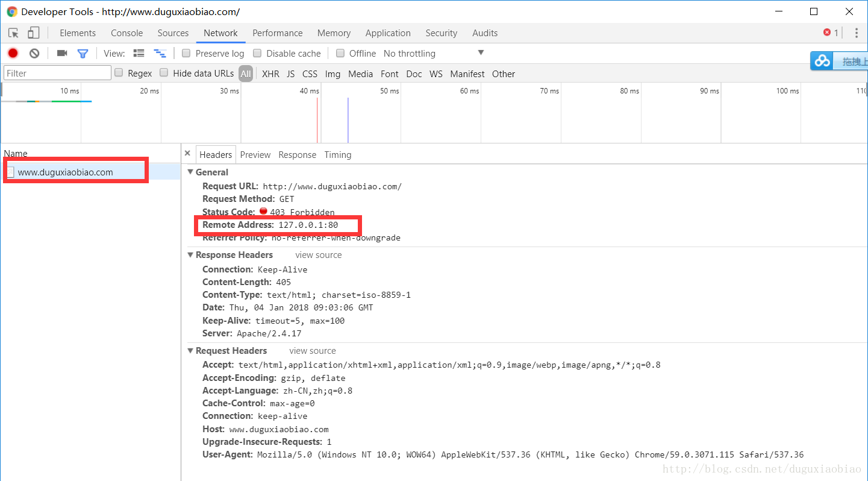The image size is (868, 481).
Task: Filter requests by XHR
Action: coord(270,74)
